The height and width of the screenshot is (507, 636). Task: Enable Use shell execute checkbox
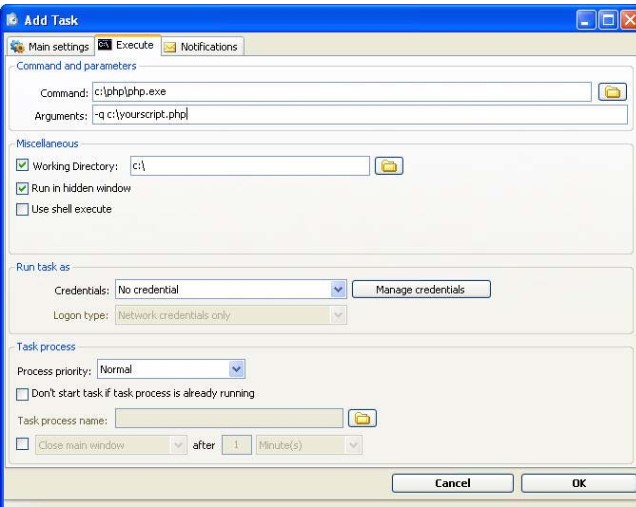coord(22,209)
